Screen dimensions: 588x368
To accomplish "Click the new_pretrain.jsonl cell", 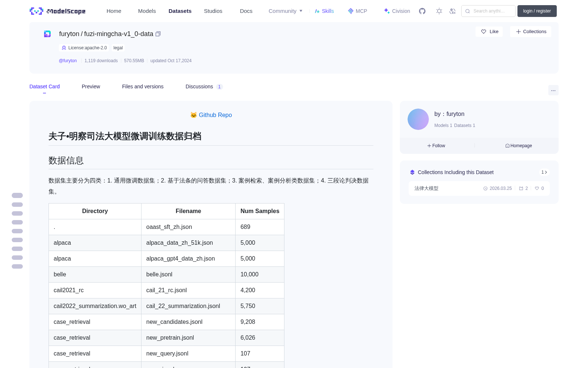I will click(188, 338).
